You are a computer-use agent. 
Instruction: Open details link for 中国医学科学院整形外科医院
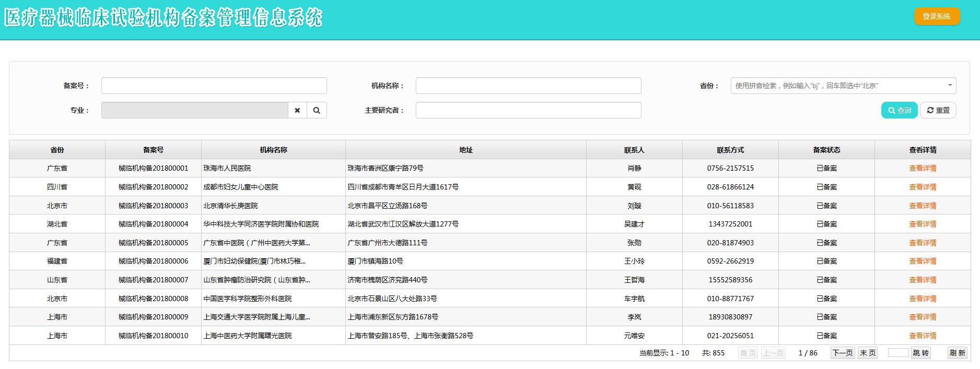923,299
